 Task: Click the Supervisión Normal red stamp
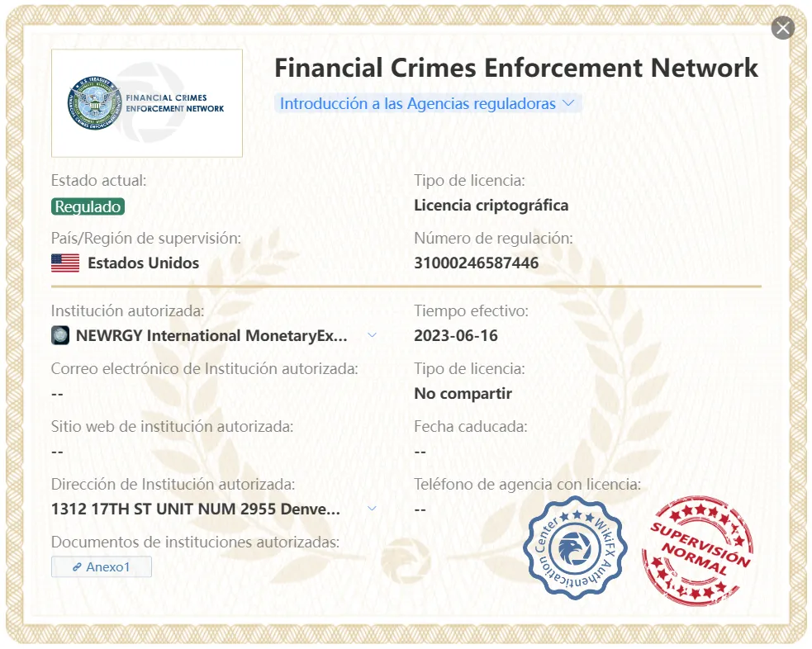(697, 550)
